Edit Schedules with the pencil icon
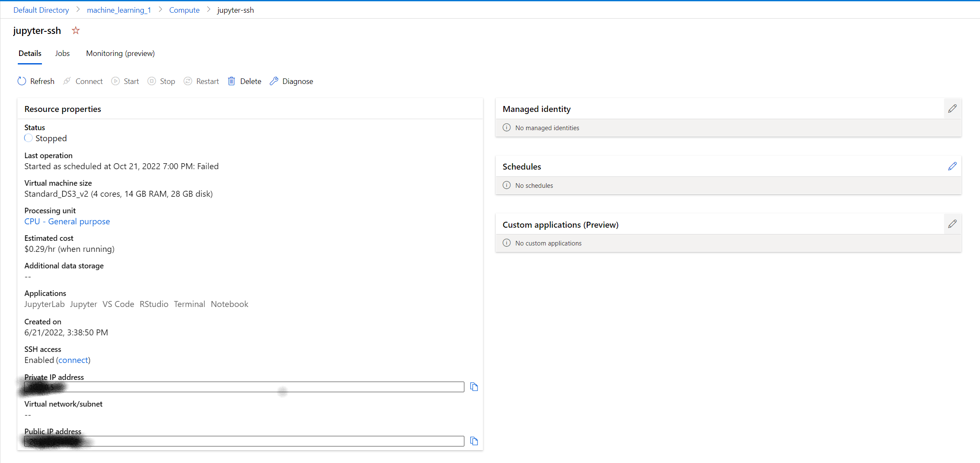The image size is (980, 463). 952,167
